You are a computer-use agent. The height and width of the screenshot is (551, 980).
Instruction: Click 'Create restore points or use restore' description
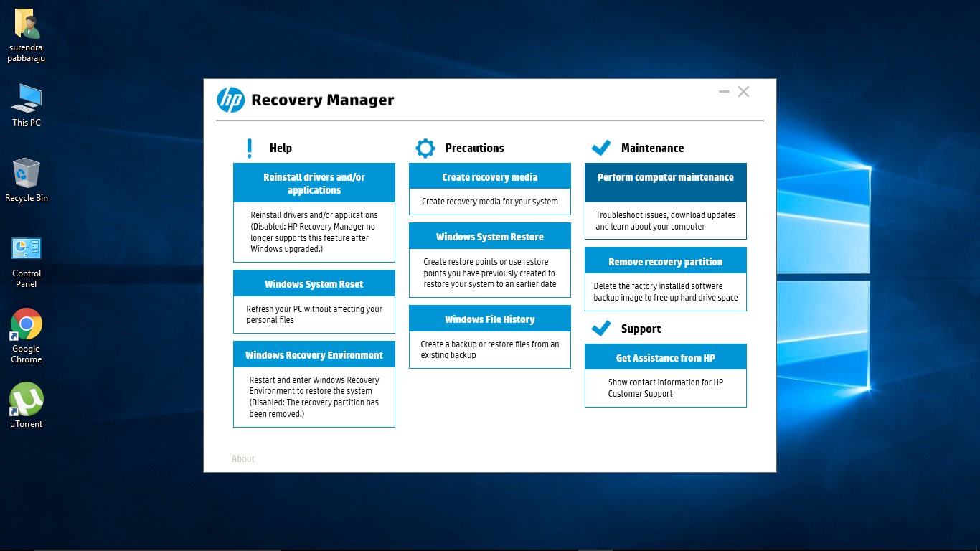coord(490,273)
